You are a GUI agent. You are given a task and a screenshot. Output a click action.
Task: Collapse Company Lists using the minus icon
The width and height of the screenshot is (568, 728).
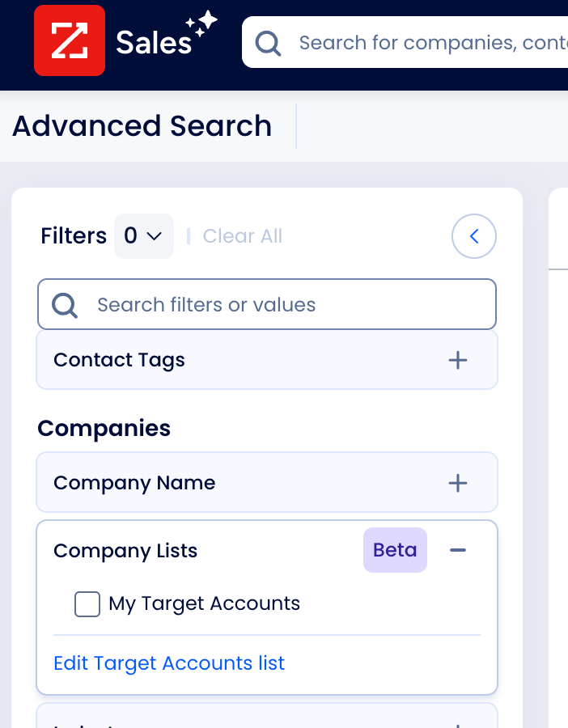(x=458, y=550)
